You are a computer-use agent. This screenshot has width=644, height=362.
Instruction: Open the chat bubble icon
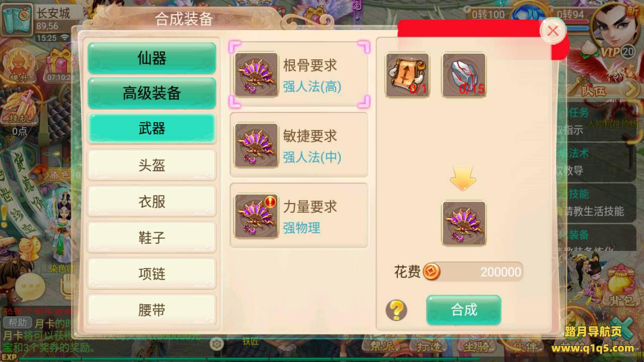[30, 287]
